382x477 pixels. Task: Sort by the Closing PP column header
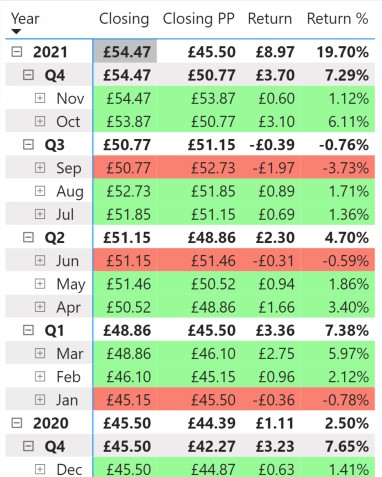coord(199,18)
